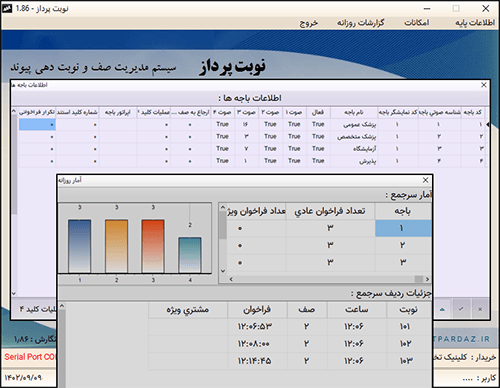Image resolution: width=500 pixels, height=388 pixels.
Task: Select the آزمایشگاه counter name cell
Action: click(354, 149)
